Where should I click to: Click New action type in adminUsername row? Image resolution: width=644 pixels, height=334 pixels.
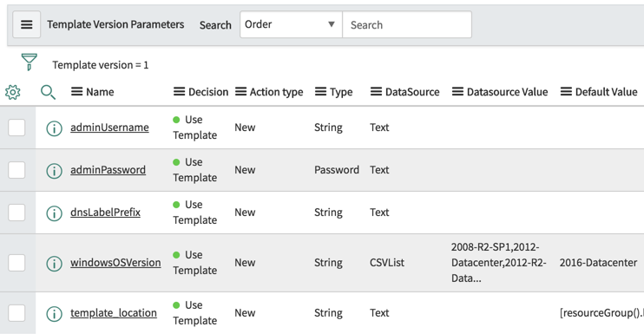246,128
